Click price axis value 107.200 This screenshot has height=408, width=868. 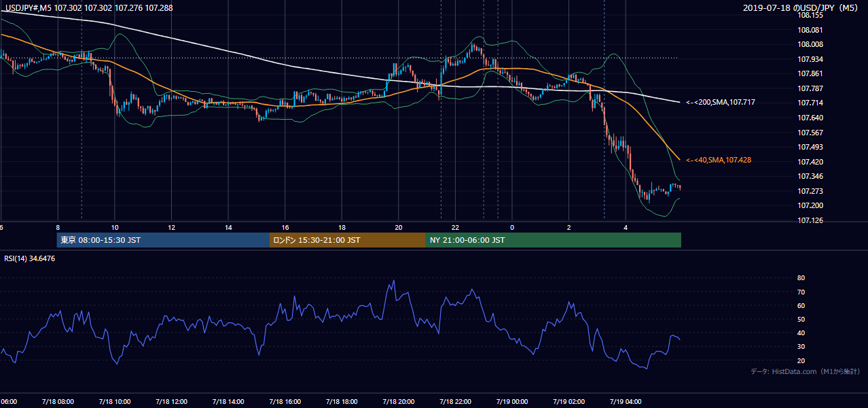coord(810,205)
